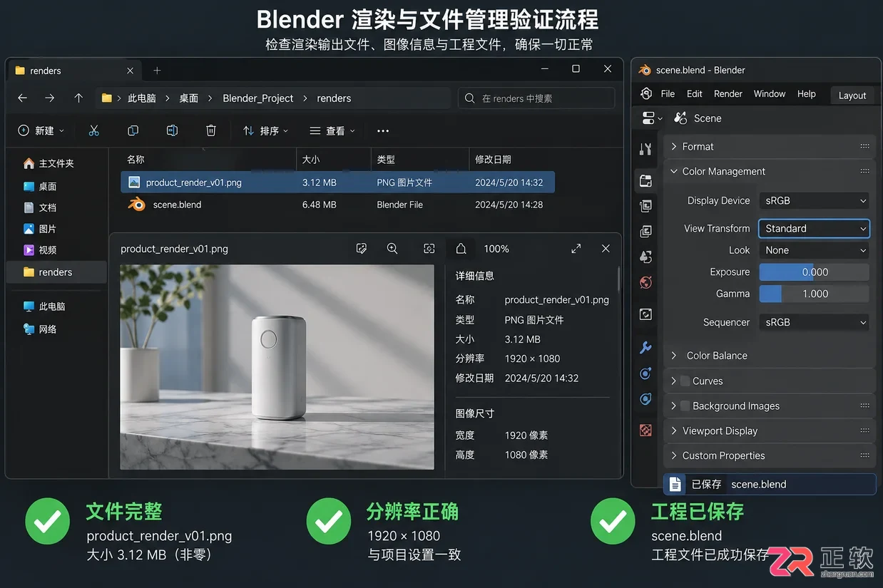Open the Edit menu in Blender
Screen dimensions: 883x588
coord(695,94)
